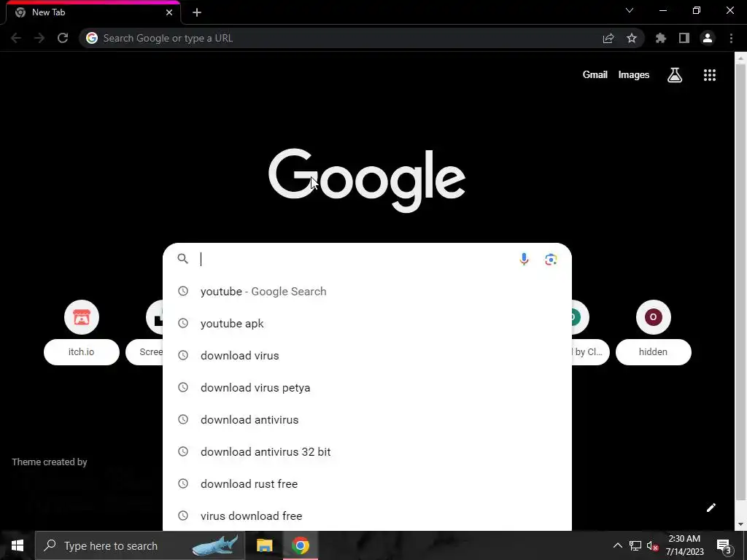Pick the 'download antivirus 32 bit' suggestion
This screenshot has height=560, width=747.
click(x=367, y=452)
